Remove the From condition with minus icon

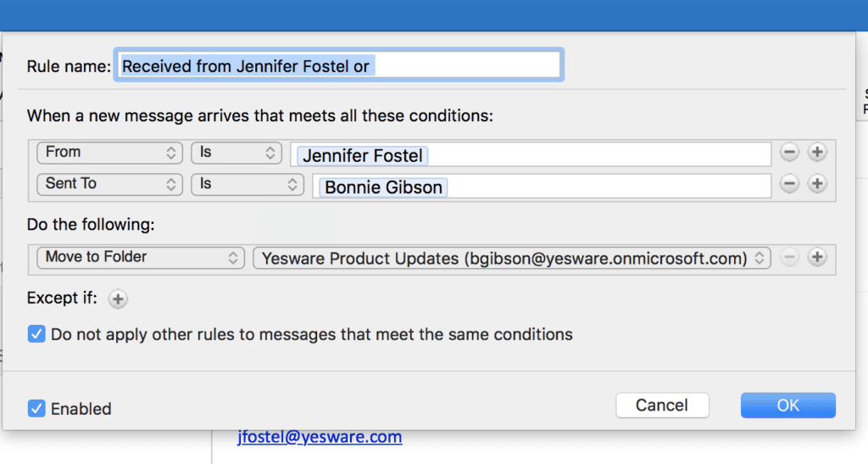(x=789, y=153)
